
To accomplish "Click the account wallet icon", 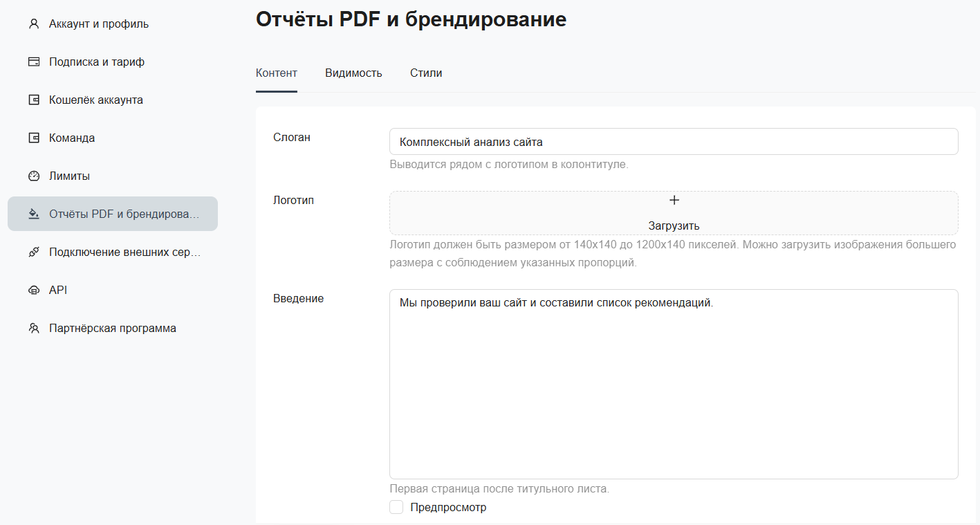I will (33, 100).
